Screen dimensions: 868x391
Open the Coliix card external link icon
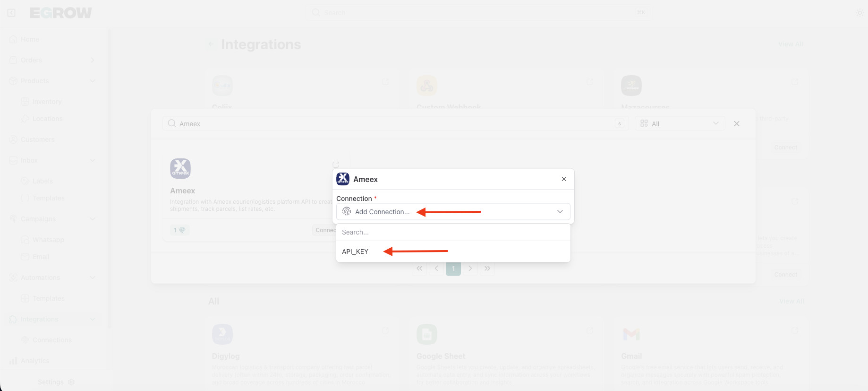(x=385, y=82)
